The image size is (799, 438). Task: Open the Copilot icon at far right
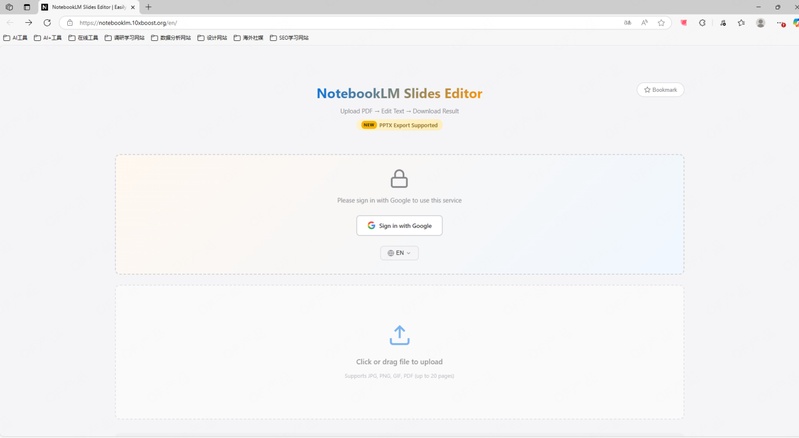pos(795,22)
